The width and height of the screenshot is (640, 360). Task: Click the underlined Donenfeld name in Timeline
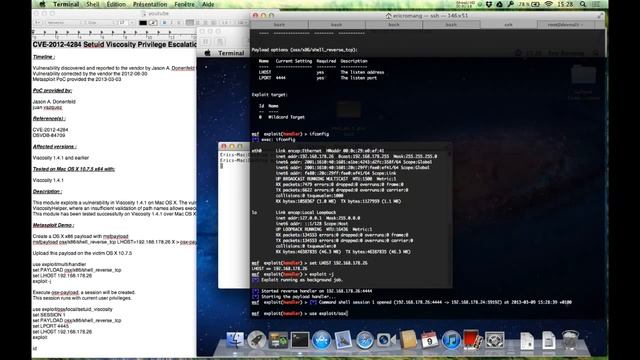(183, 68)
